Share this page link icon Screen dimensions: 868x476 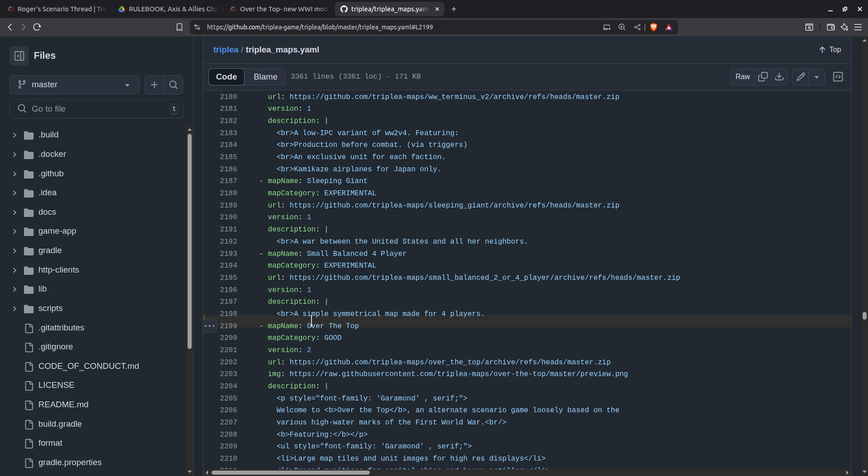[x=637, y=27]
